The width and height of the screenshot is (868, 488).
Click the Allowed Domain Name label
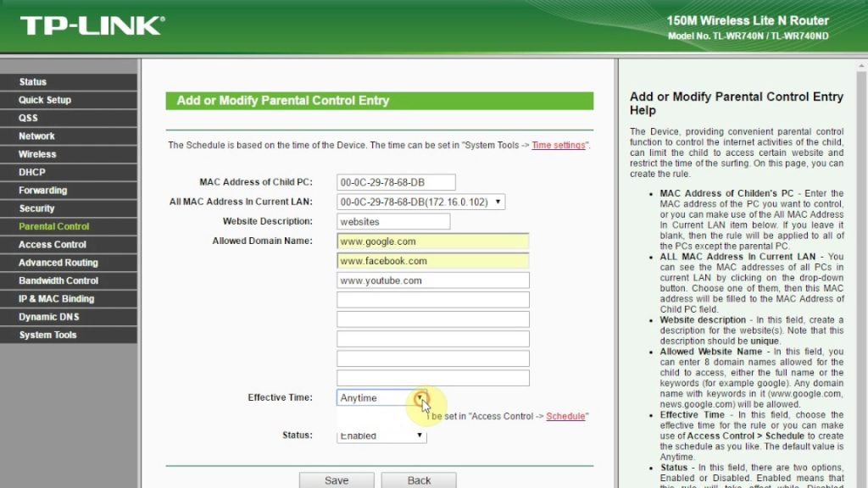(x=263, y=241)
